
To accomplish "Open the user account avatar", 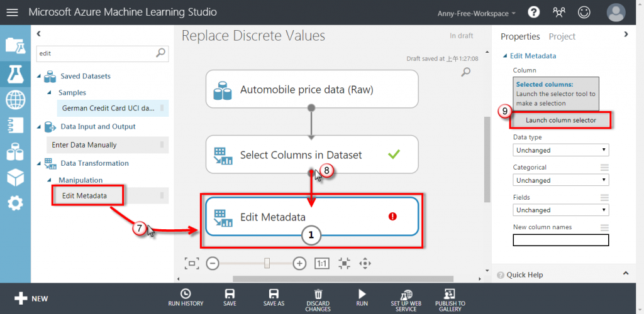I will pos(616,13).
